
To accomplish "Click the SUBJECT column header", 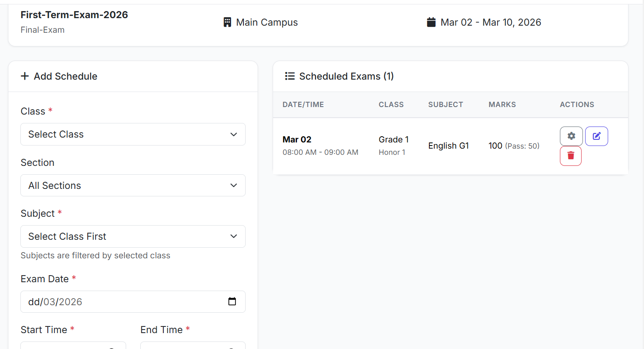I will click(445, 105).
